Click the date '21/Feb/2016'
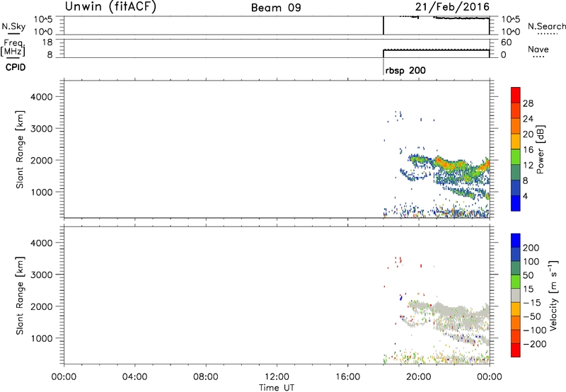The height and width of the screenshot is (392, 566). pyautogui.click(x=452, y=7)
